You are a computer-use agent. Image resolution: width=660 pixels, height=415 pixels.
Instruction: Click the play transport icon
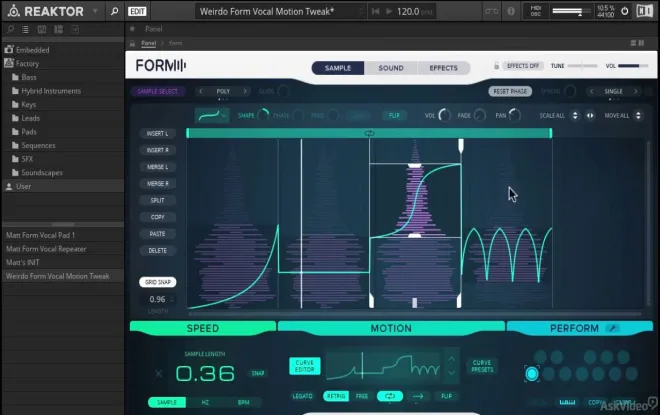[x=389, y=11]
